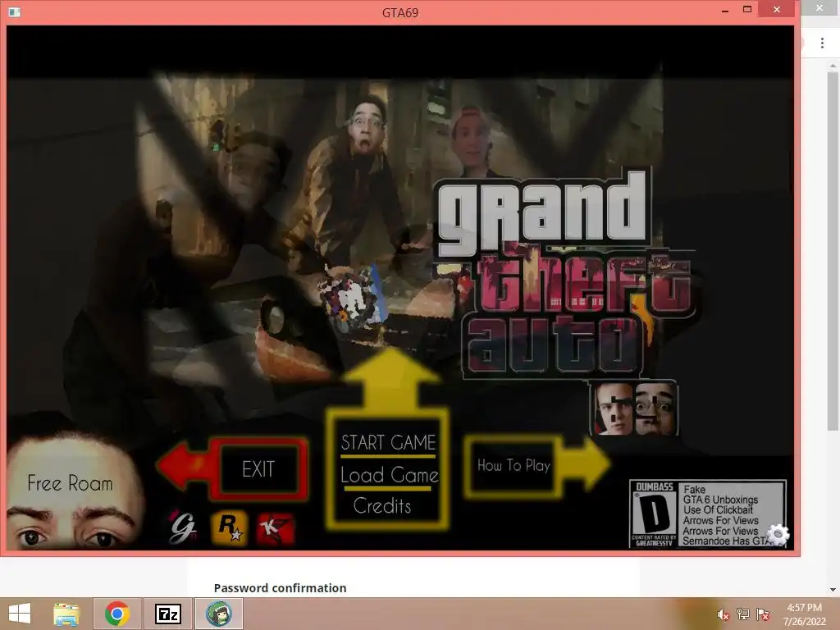Click the taskbar clock showing 4:57 PM
840x630 pixels.
click(804, 614)
